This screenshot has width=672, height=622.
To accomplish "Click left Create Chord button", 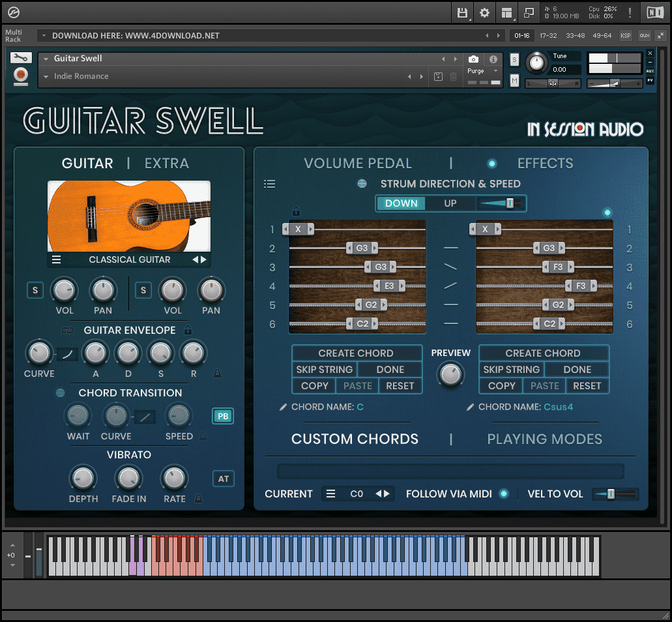I will 356,353.
